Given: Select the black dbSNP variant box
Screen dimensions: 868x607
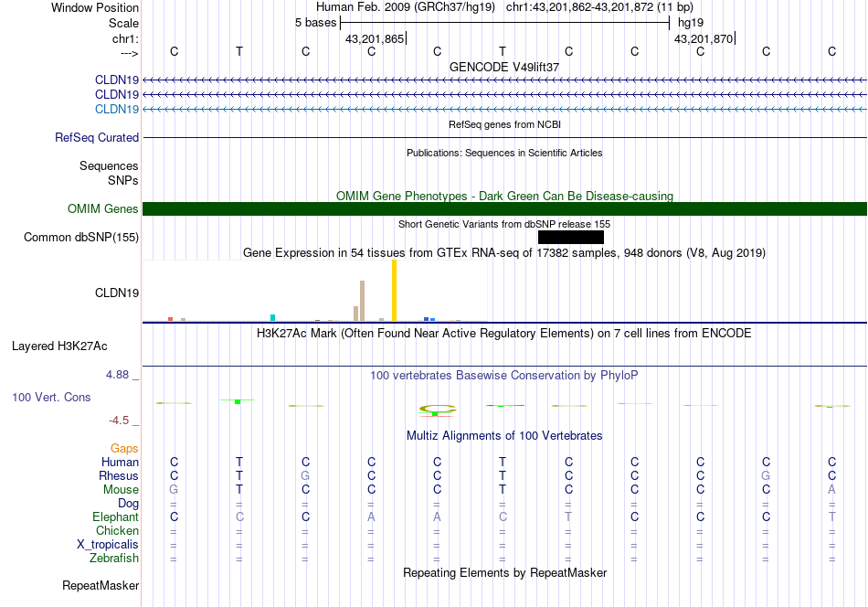Looking at the screenshot, I should 571,237.
